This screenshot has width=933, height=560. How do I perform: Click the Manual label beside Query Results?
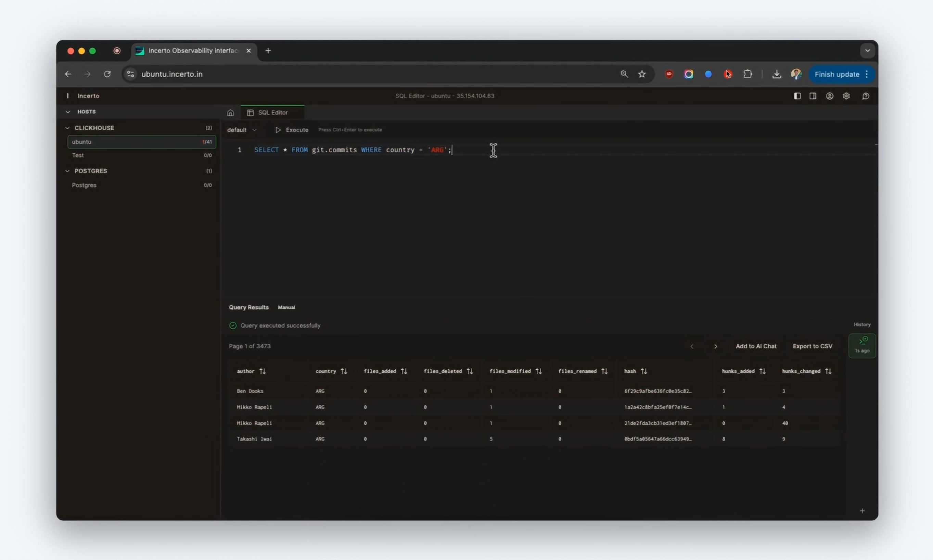pyautogui.click(x=286, y=307)
